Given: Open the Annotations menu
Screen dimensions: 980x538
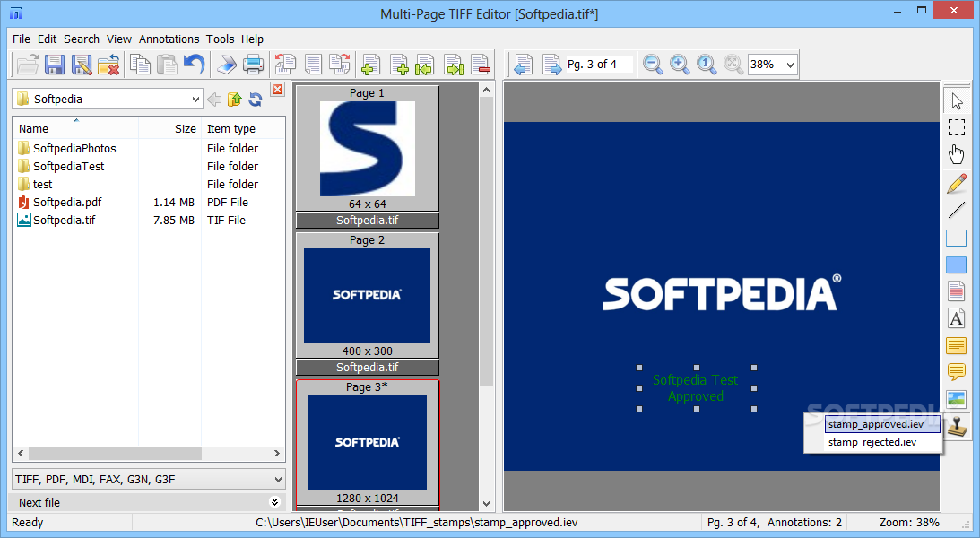Looking at the screenshot, I should click(169, 39).
